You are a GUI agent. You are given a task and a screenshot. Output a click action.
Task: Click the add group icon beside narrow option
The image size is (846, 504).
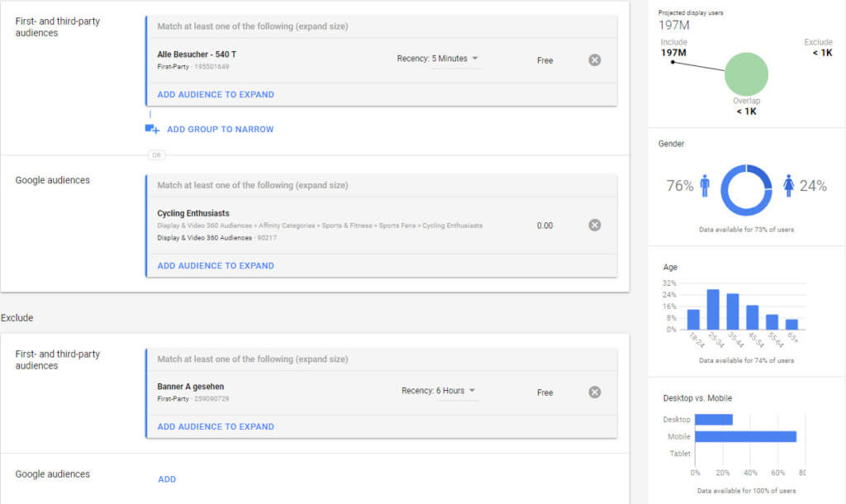tap(152, 129)
